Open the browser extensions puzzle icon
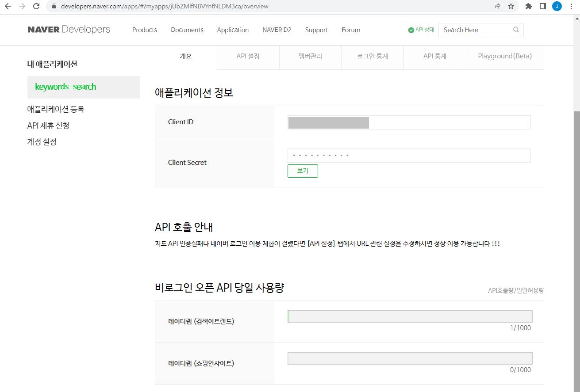The width and height of the screenshot is (580, 392). [528, 6]
